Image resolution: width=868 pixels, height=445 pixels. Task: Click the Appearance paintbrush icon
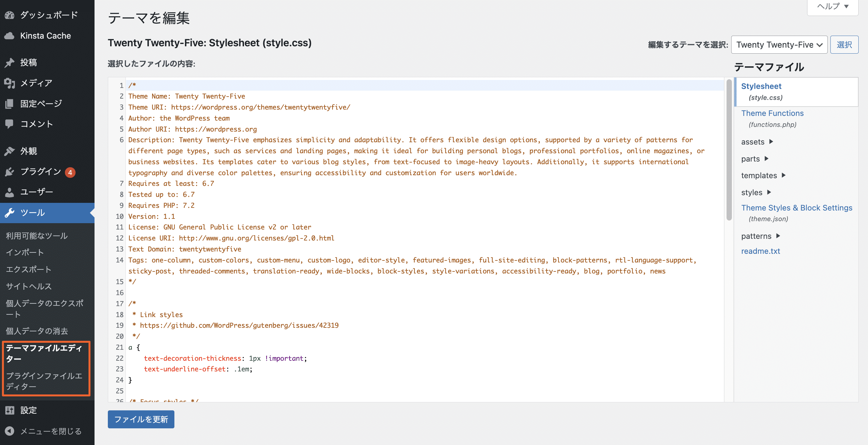coord(9,151)
